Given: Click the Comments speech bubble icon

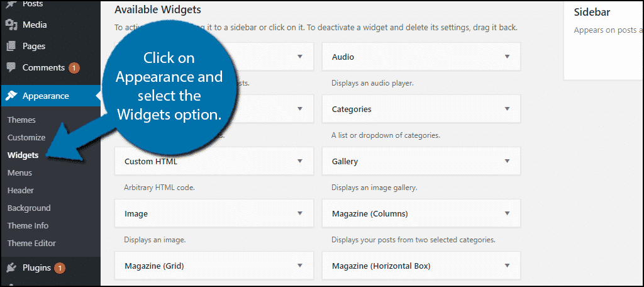Looking at the screenshot, I should tap(11, 68).
